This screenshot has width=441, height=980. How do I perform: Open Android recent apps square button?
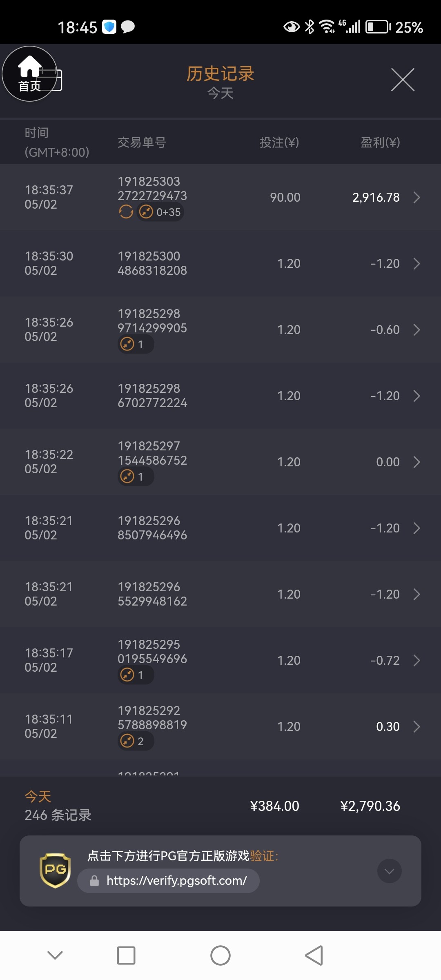click(x=126, y=955)
